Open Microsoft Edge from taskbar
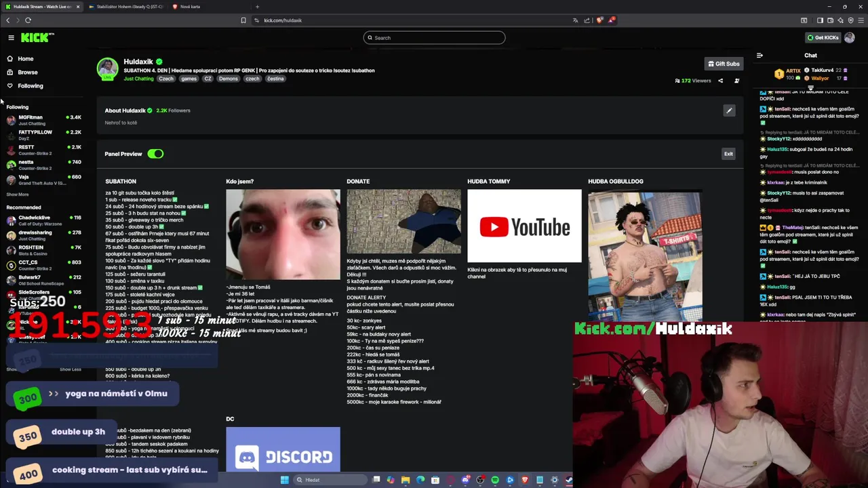 point(420,480)
